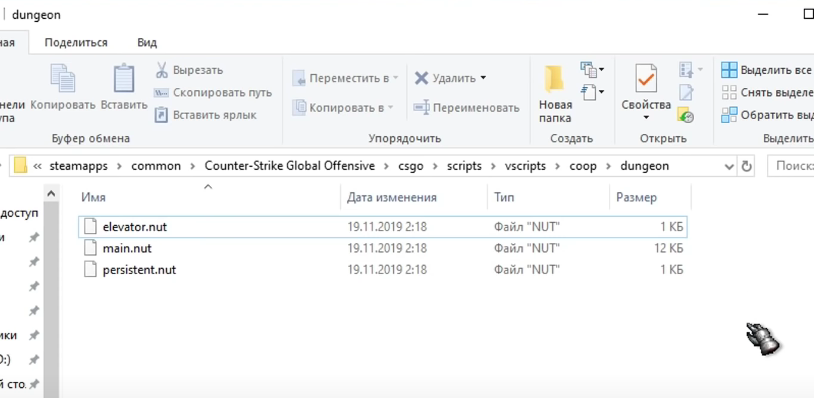Open Copy to (Копировать в) dropdown
814x398 pixels.
343,108
